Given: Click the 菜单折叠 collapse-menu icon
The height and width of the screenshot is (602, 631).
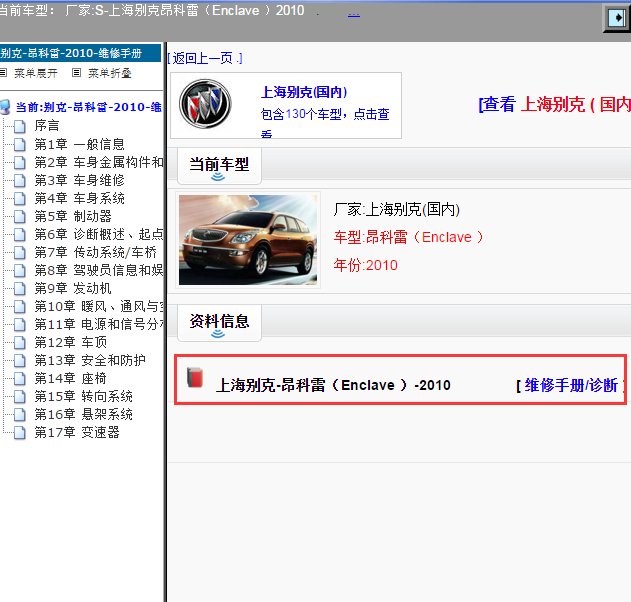Looking at the screenshot, I should 76,73.
